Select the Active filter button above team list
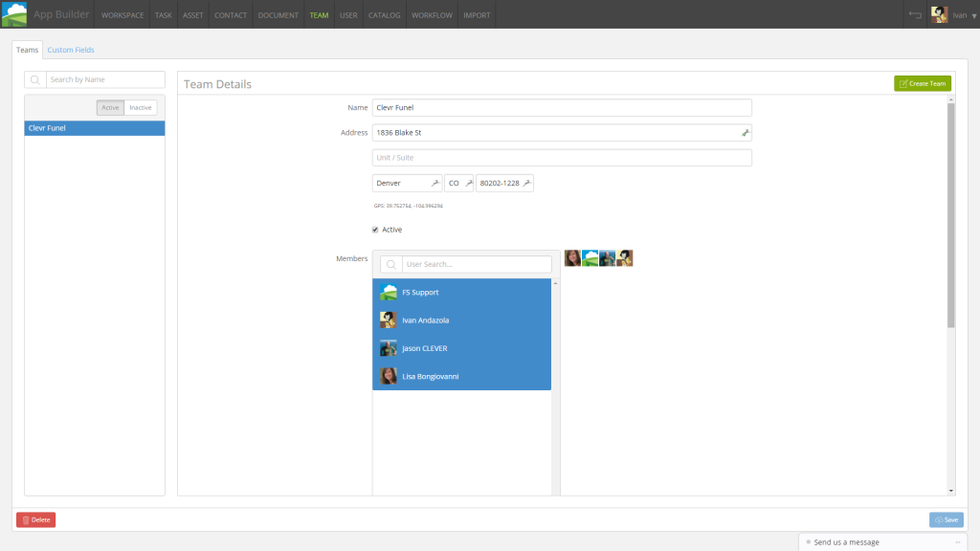Viewport: 980px width, 551px height. 110,107
